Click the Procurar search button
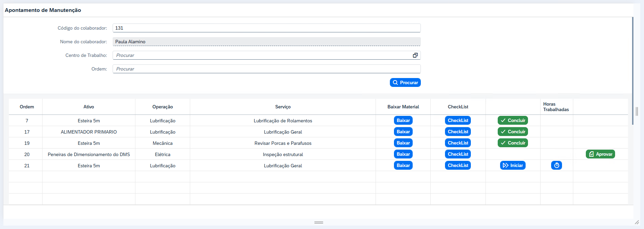Image resolution: width=644 pixels, height=229 pixels. 405,82
